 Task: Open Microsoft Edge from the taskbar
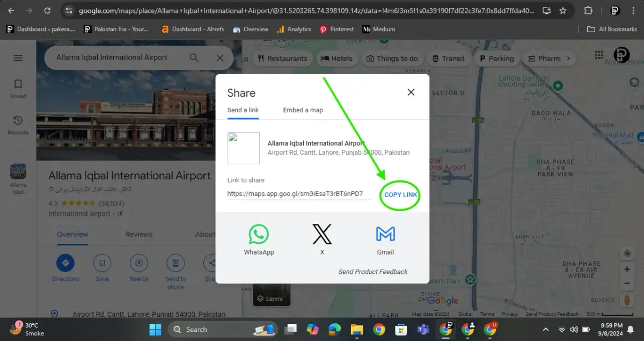click(335, 329)
